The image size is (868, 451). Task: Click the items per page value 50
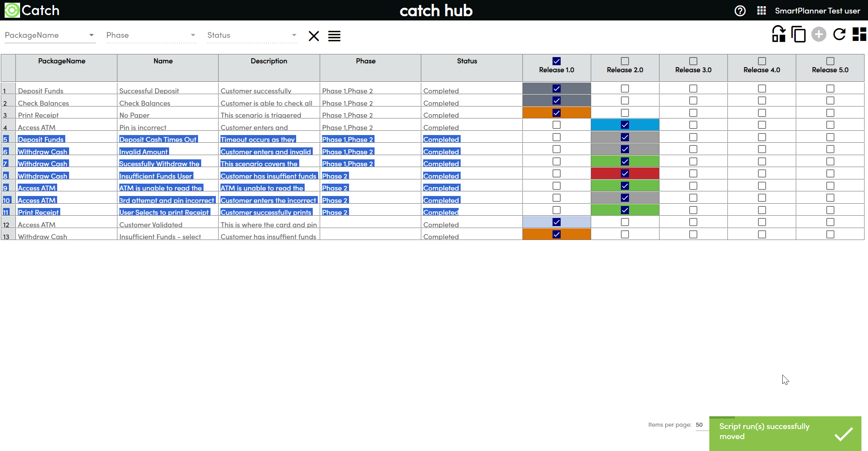pos(699,425)
